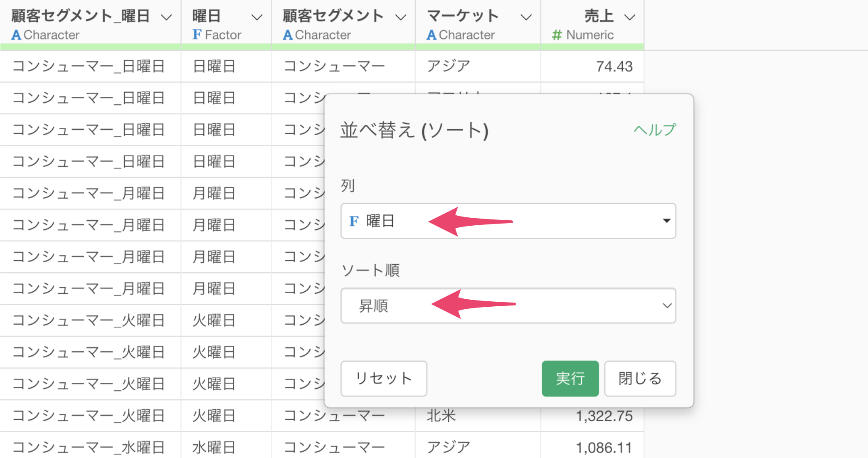Viewport: 868px width, 458px height.
Task: Click the F factor icon in 列 dropdown
Action: pyautogui.click(x=354, y=221)
